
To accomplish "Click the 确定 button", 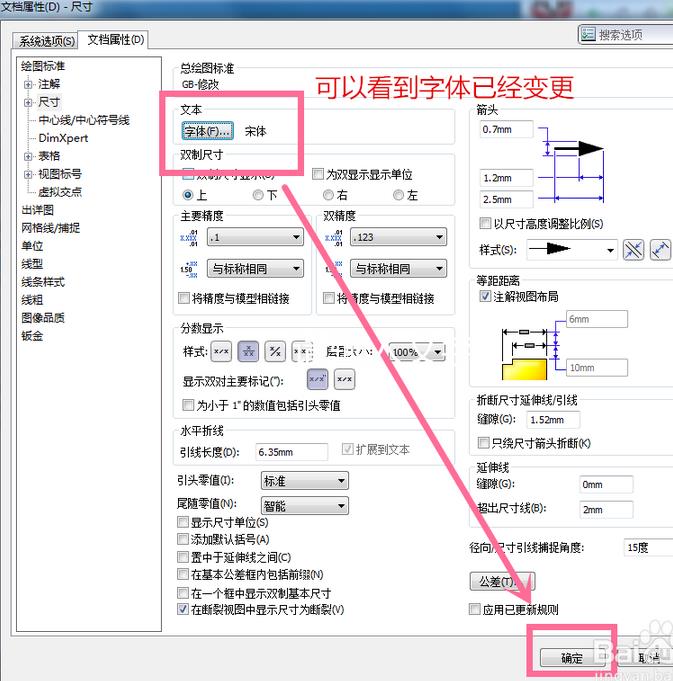I will (572, 658).
